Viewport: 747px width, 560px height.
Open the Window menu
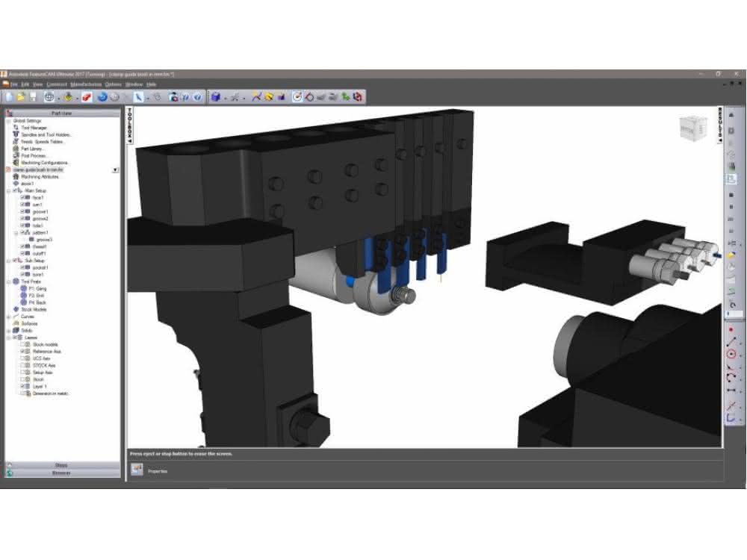point(134,84)
